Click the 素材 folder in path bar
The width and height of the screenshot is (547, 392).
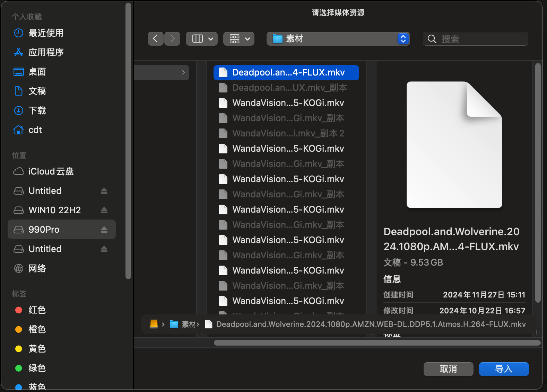(x=183, y=324)
